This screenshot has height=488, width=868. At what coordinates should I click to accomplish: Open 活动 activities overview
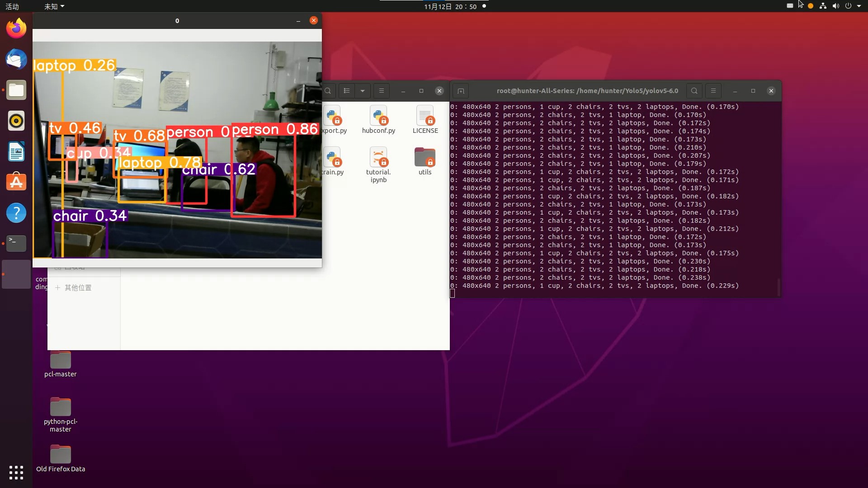coord(12,6)
